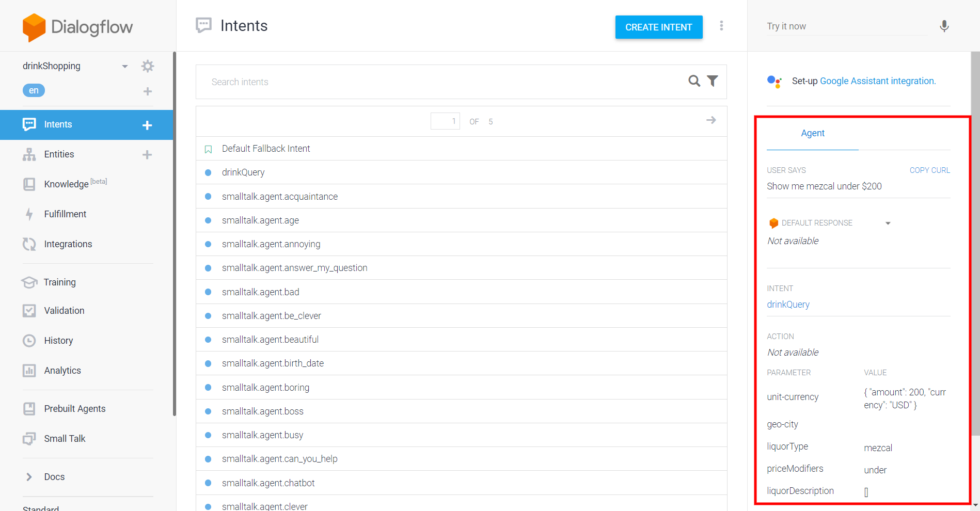
Task: Click the Intents header chat icon
Action: (204, 25)
